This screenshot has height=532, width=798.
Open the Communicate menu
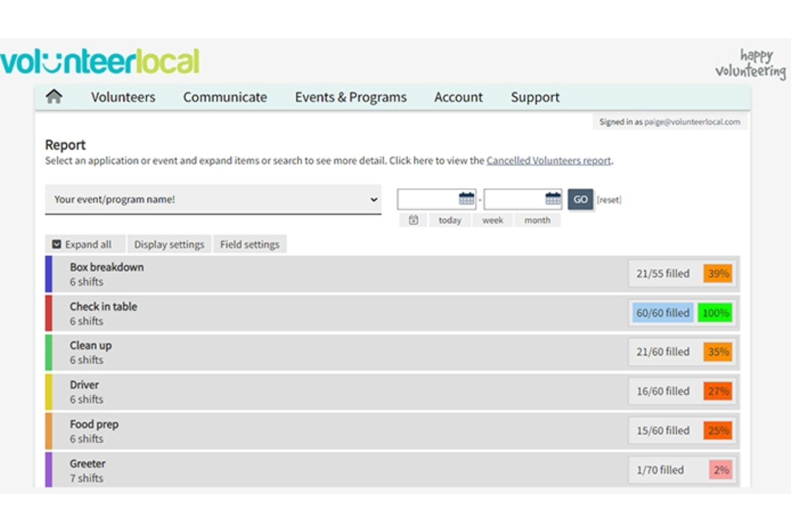tap(225, 97)
